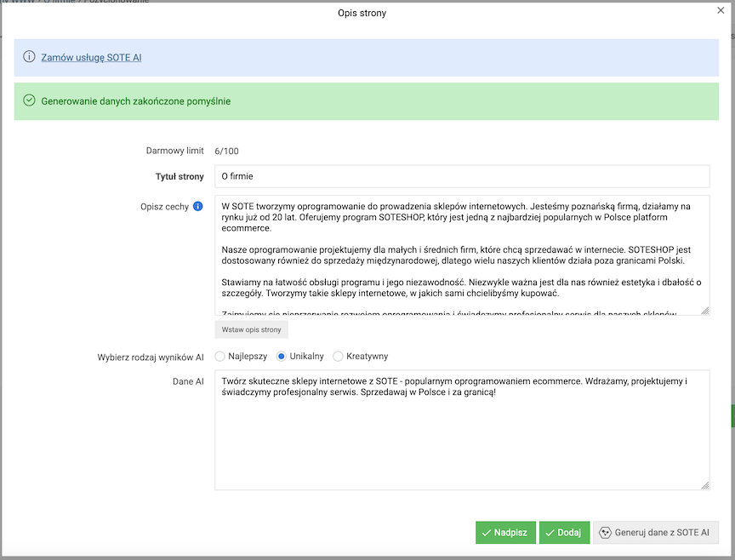Click the info icon in blue banner
735x560 pixels.
29,57
